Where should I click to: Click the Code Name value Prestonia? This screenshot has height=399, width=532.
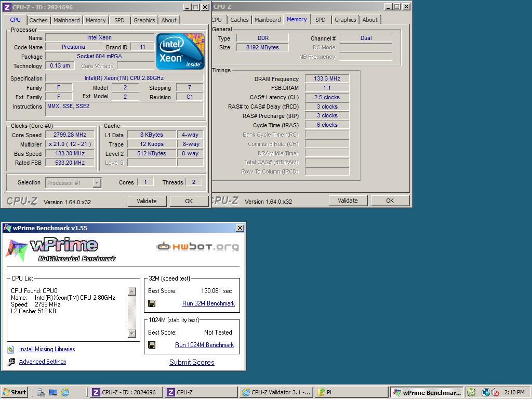tap(73, 47)
